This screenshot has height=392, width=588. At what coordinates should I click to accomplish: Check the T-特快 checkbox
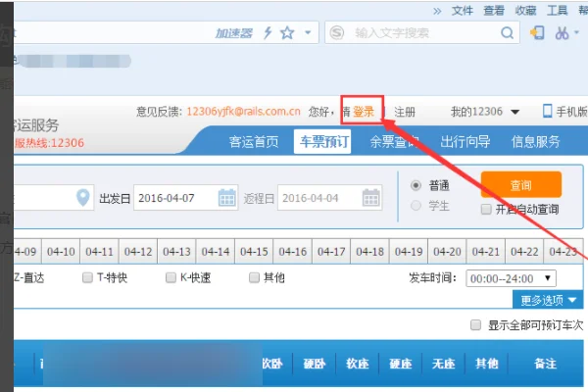[x=87, y=277]
